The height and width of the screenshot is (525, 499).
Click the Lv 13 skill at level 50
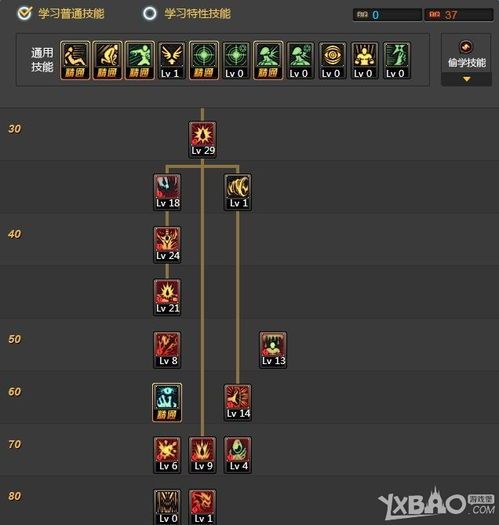(x=273, y=350)
